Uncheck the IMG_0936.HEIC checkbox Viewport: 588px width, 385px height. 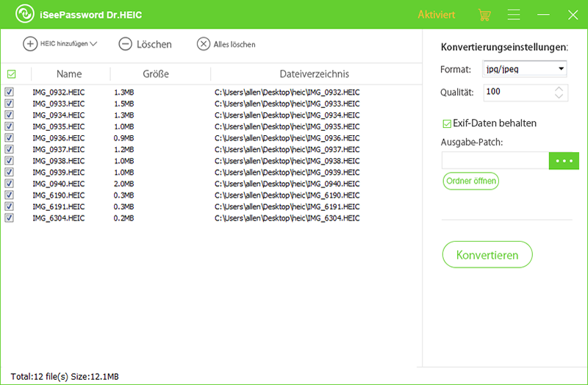(9, 137)
